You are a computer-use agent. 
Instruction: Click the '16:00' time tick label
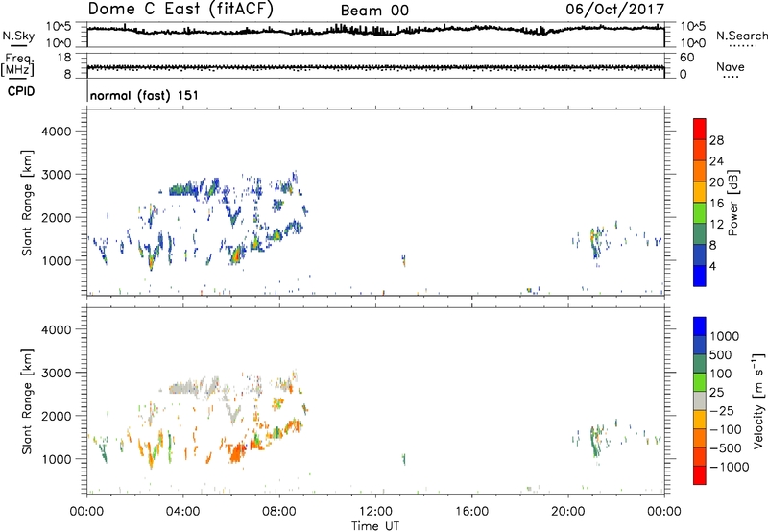point(471,512)
